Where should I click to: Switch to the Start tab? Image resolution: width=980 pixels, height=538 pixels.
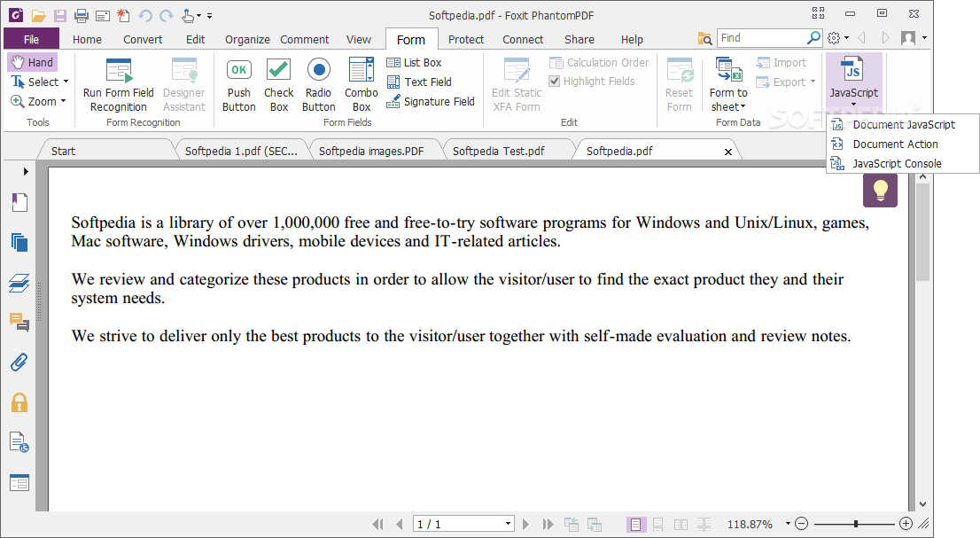[63, 152]
